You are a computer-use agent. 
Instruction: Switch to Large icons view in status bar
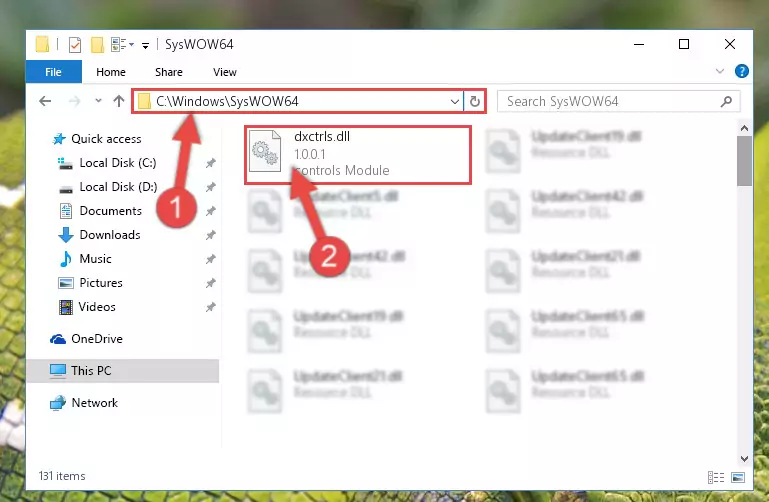pos(738,477)
